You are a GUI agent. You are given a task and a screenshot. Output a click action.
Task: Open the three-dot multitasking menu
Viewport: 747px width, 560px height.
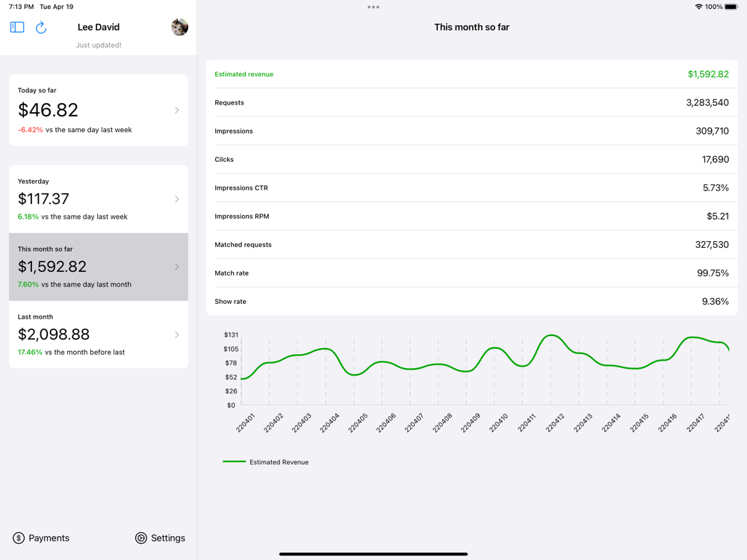click(373, 7)
